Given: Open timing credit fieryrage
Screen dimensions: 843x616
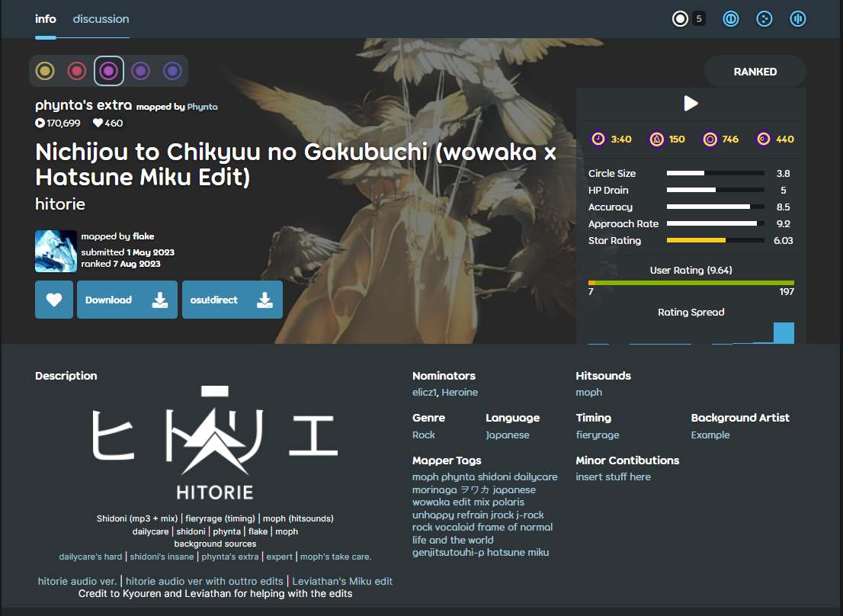Looking at the screenshot, I should 598,435.
